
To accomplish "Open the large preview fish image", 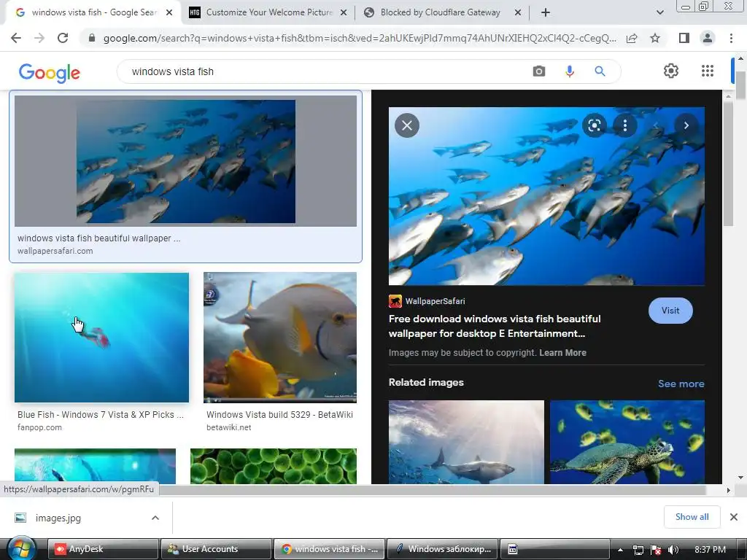I will tap(546, 196).
